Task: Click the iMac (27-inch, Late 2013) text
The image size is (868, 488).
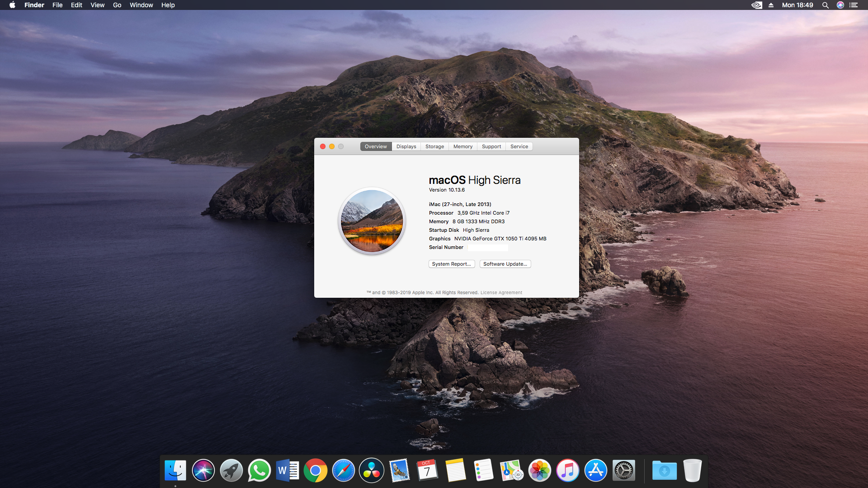Action: (460, 204)
